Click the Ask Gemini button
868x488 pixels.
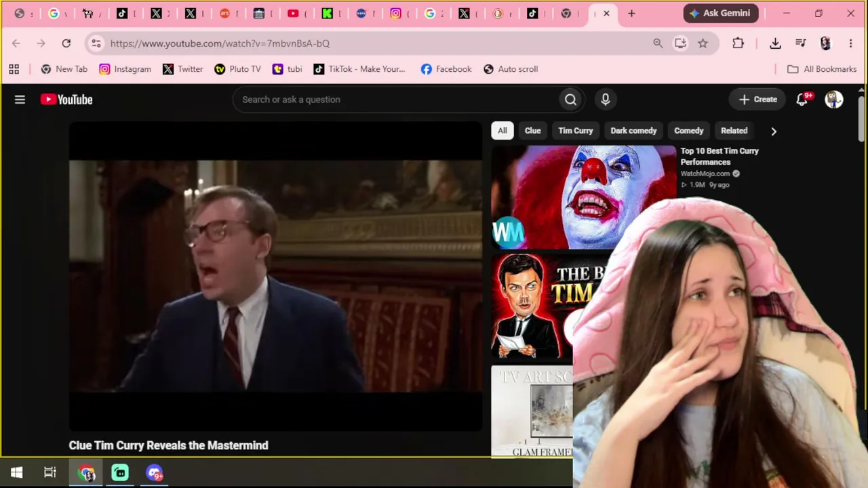pos(720,14)
